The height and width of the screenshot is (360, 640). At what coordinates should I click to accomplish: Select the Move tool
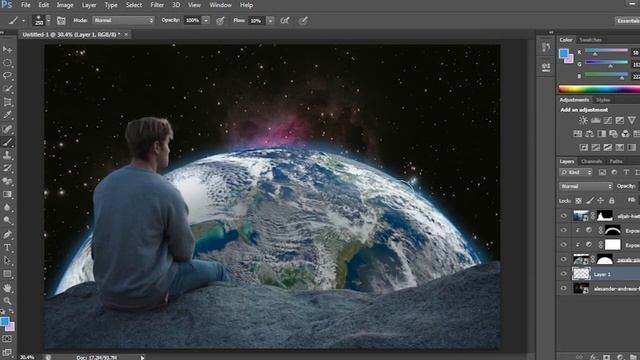pos(7,50)
